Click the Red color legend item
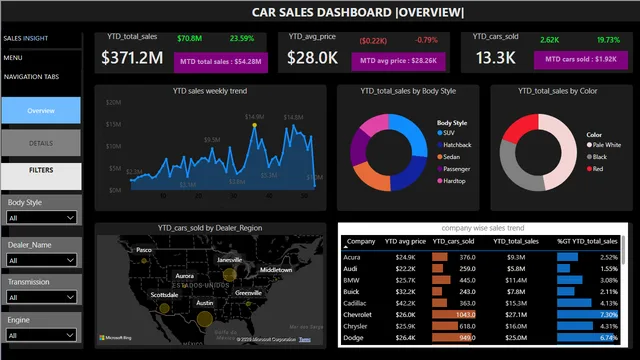The height and width of the screenshot is (360, 640). tap(595, 169)
